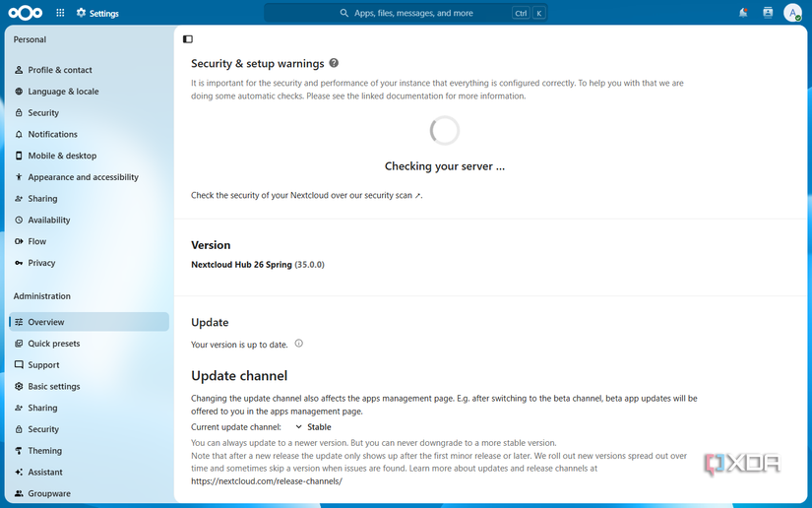Focus the Apps, files, messages search field
Screen dimensions: 812x508
point(406,13)
